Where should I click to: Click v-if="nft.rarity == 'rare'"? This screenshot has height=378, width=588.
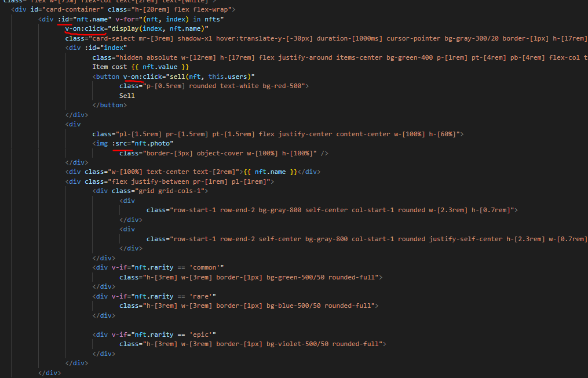[164, 296]
